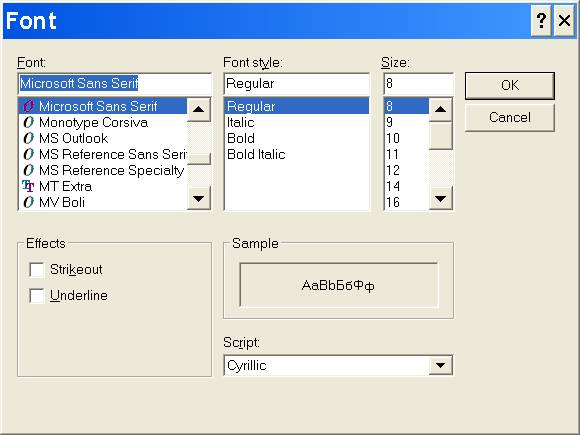The width and height of the screenshot is (580, 435).
Task: Click the OpenType icon beside Monotype Corsiva
Action: pyautogui.click(x=28, y=122)
